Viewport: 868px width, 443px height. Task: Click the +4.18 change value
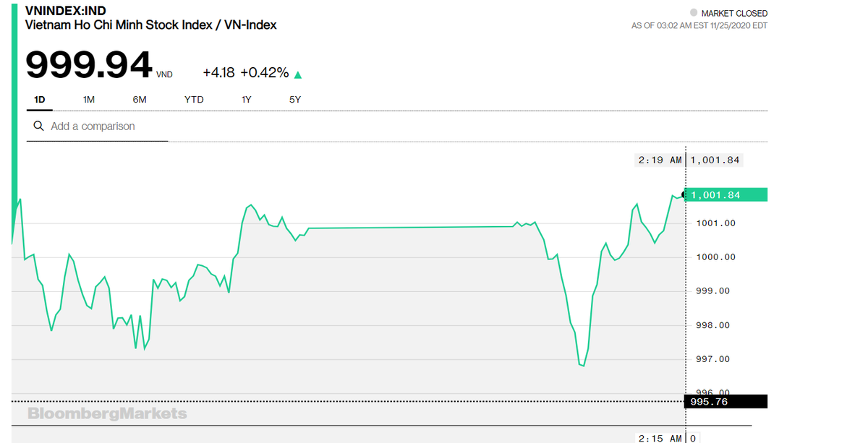click(x=219, y=73)
